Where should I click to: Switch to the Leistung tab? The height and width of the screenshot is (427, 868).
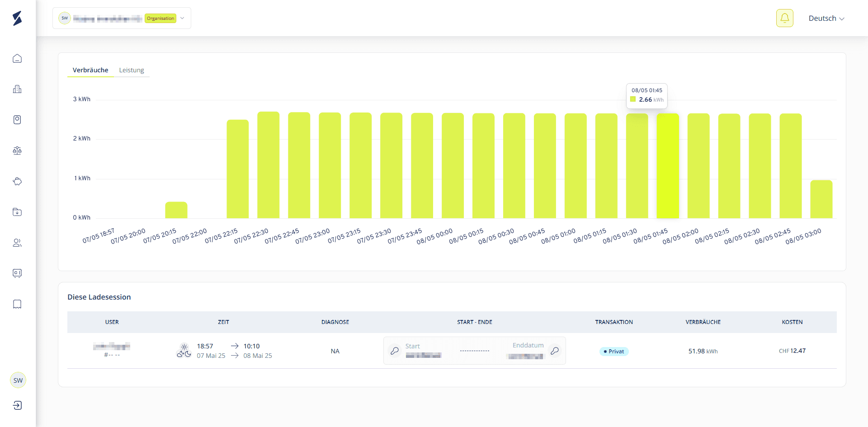point(132,70)
